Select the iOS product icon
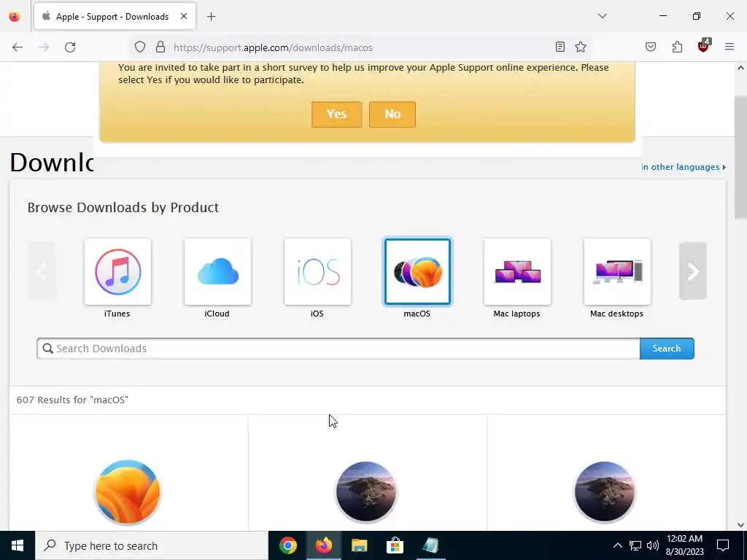The image size is (747, 560). 317,272
